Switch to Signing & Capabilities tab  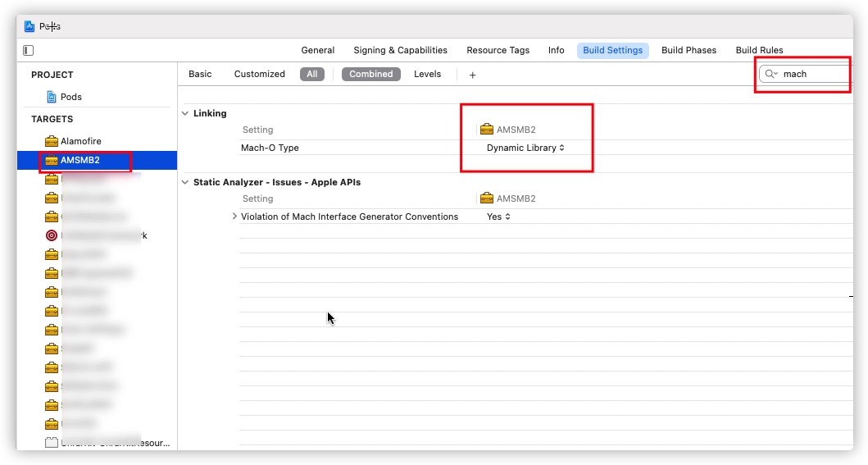click(x=400, y=50)
